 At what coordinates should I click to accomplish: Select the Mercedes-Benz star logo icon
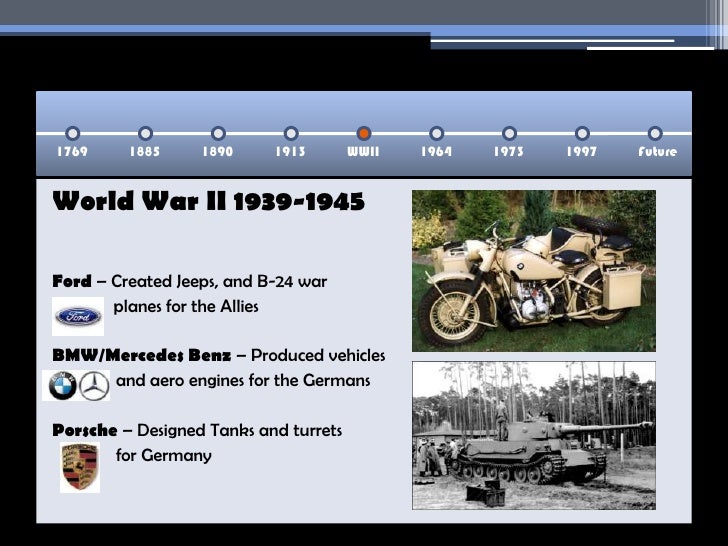94,386
